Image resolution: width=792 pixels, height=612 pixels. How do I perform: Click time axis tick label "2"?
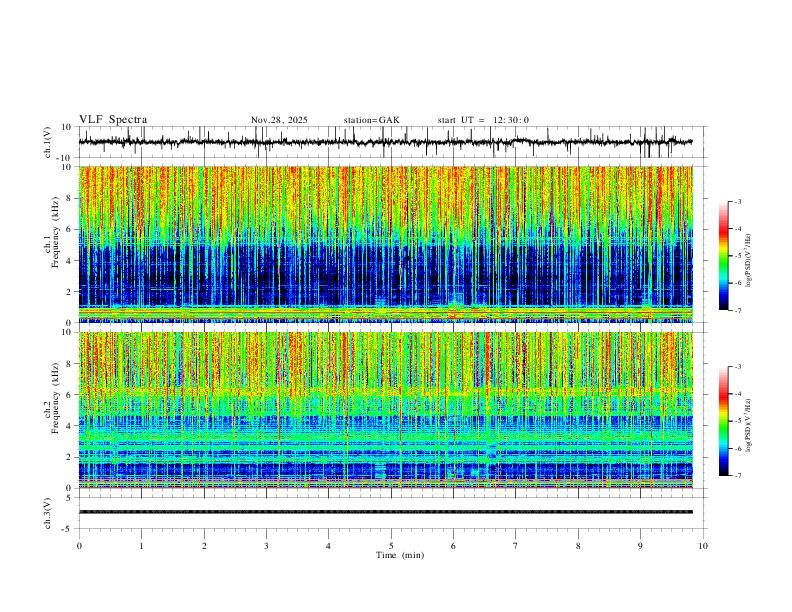pyautogui.click(x=204, y=546)
